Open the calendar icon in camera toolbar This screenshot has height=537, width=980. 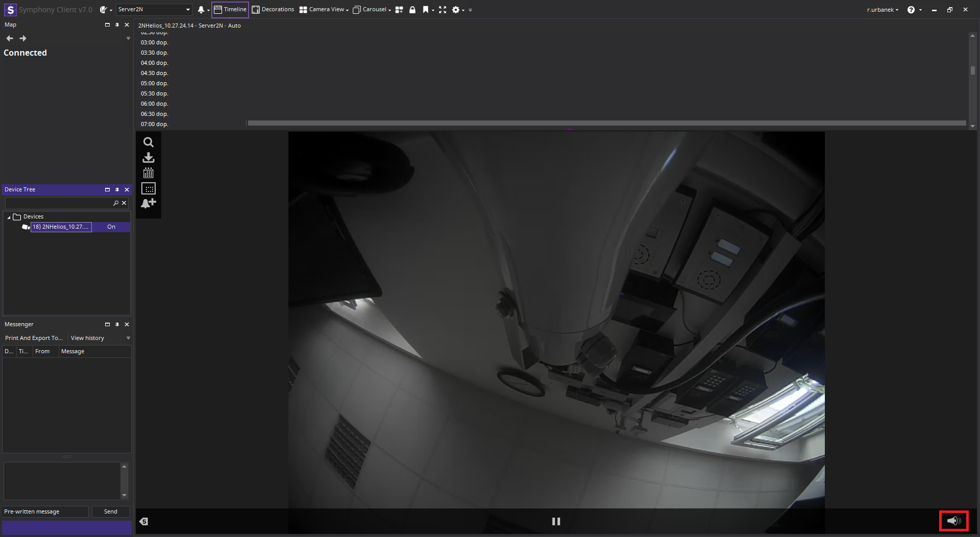pos(148,173)
